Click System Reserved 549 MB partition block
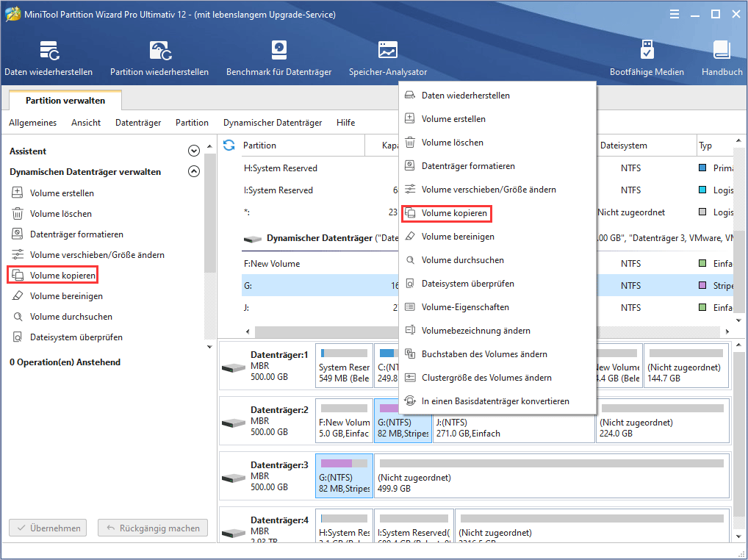Image resolution: width=748 pixels, height=560 pixels. pos(344,366)
